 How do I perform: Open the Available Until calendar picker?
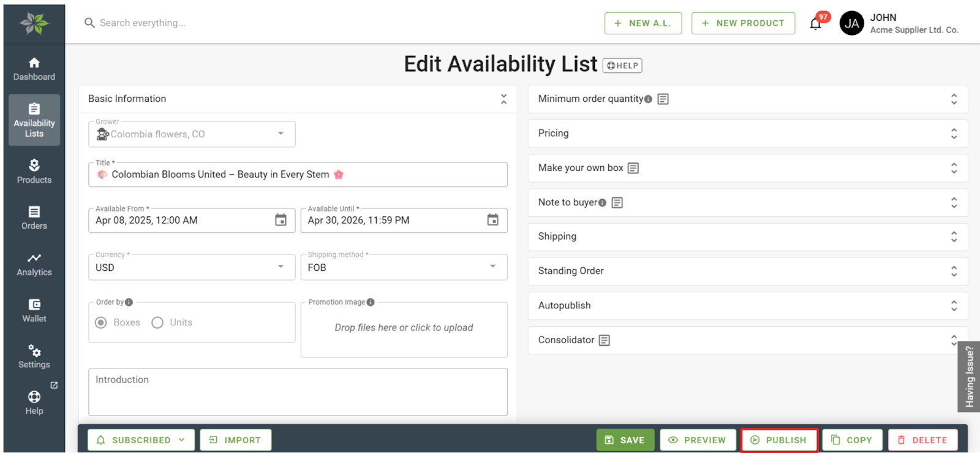[x=492, y=220]
